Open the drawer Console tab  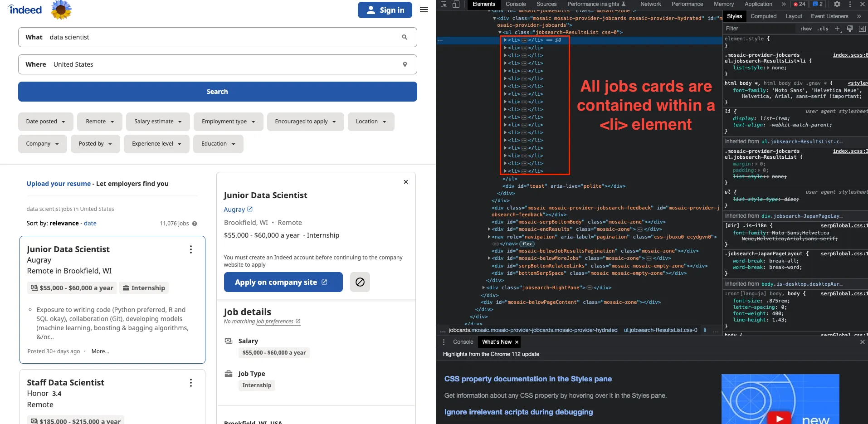pos(463,342)
